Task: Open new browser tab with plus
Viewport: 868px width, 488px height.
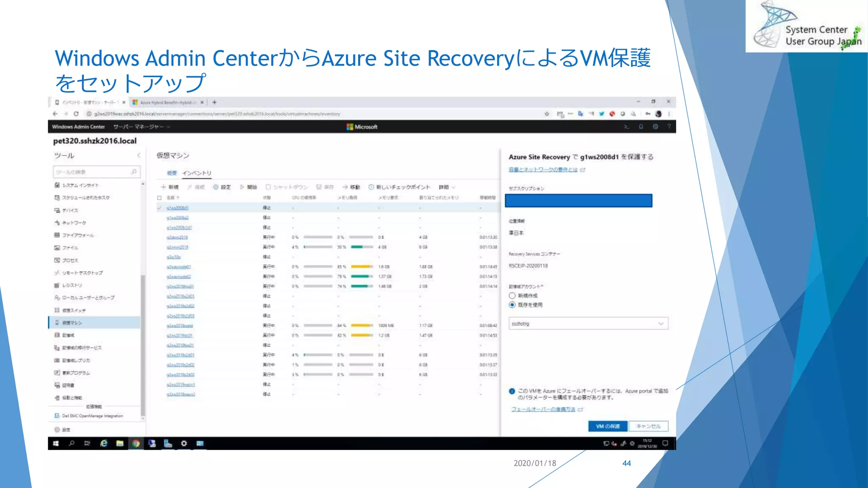Action: [214, 102]
